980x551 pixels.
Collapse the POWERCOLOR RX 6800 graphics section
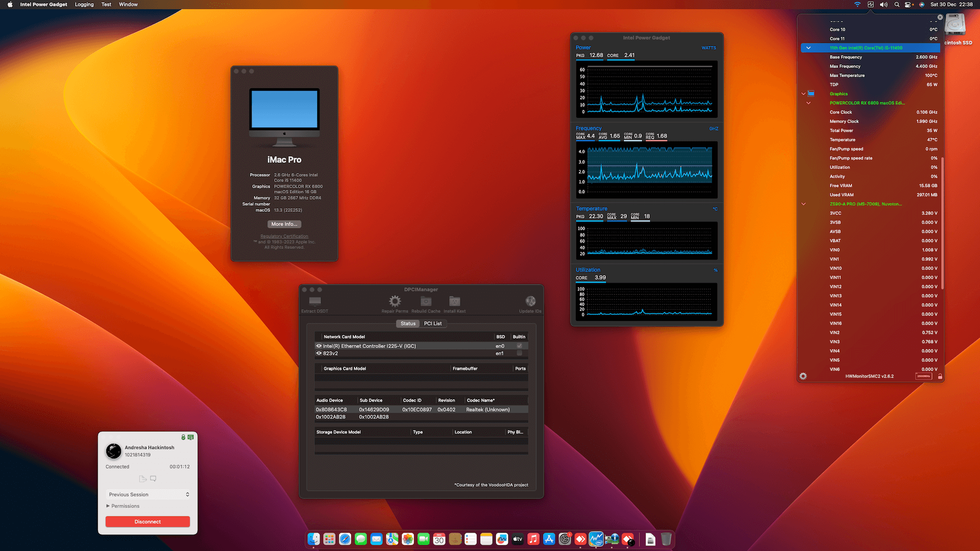click(x=808, y=103)
